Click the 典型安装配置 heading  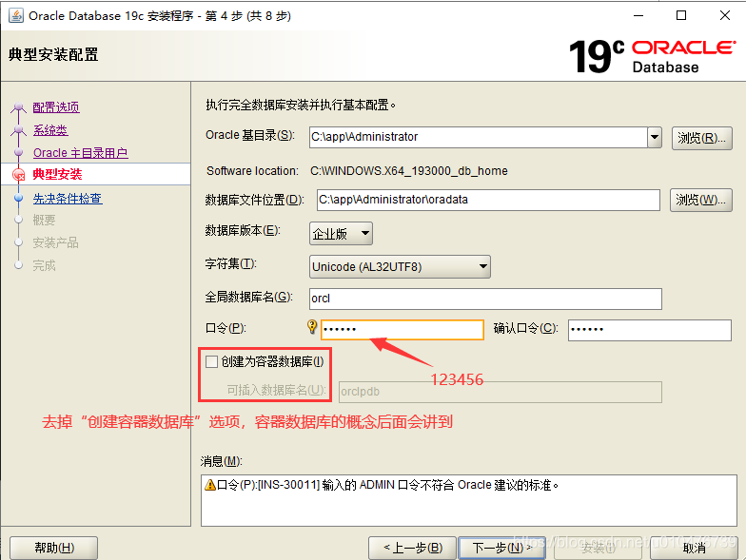tap(53, 55)
